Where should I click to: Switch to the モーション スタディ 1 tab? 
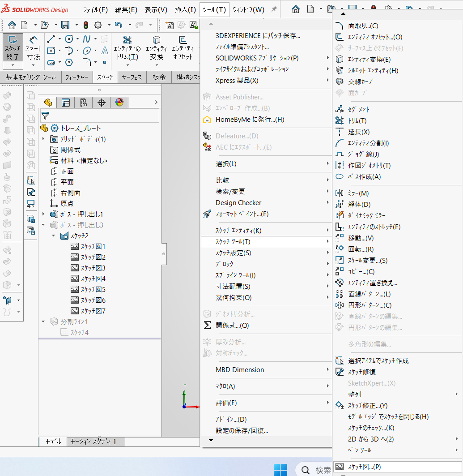[x=95, y=442]
